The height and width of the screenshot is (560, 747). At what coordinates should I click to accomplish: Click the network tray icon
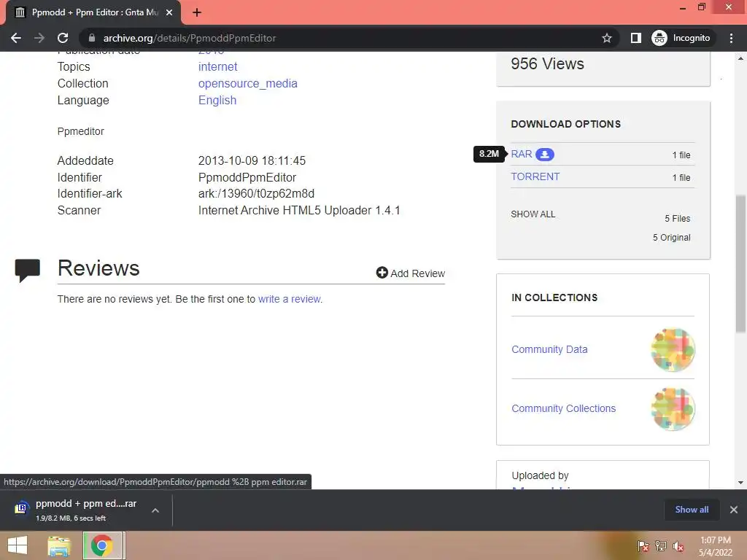click(x=660, y=545)
